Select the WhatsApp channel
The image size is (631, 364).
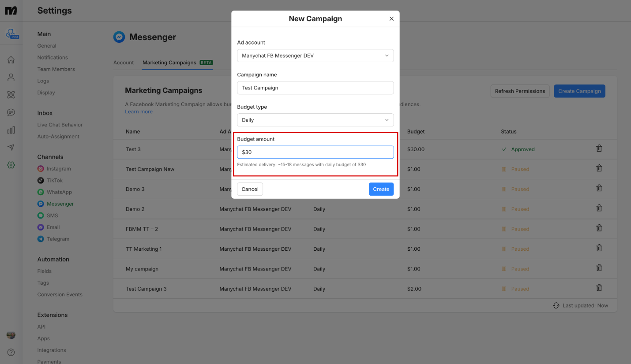[59, 192]
